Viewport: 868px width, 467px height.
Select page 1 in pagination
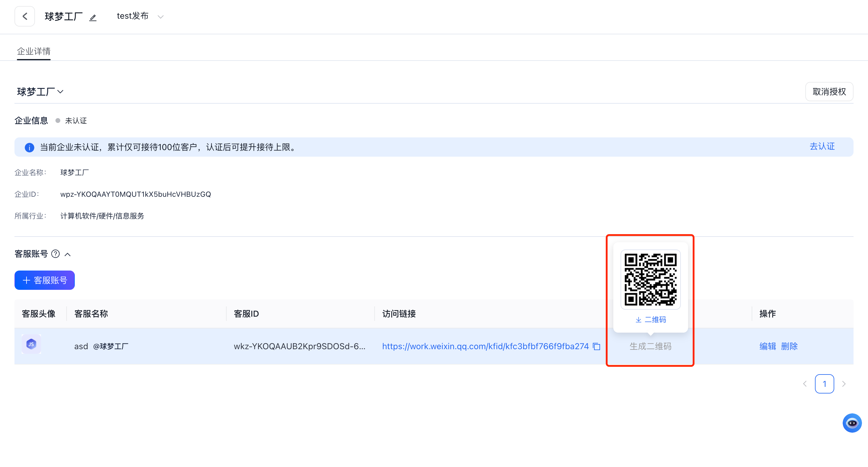(x=825, y=384)
